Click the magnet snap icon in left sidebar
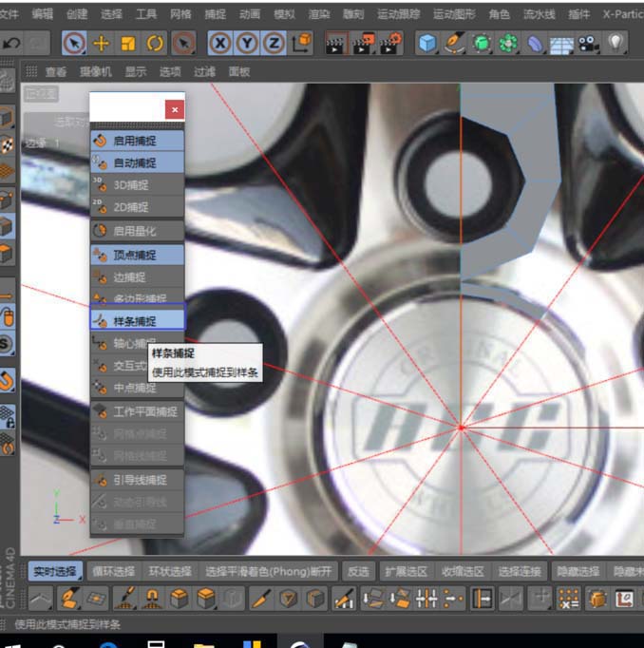Viewport: 644px width, 648px height. coord(7,381)
